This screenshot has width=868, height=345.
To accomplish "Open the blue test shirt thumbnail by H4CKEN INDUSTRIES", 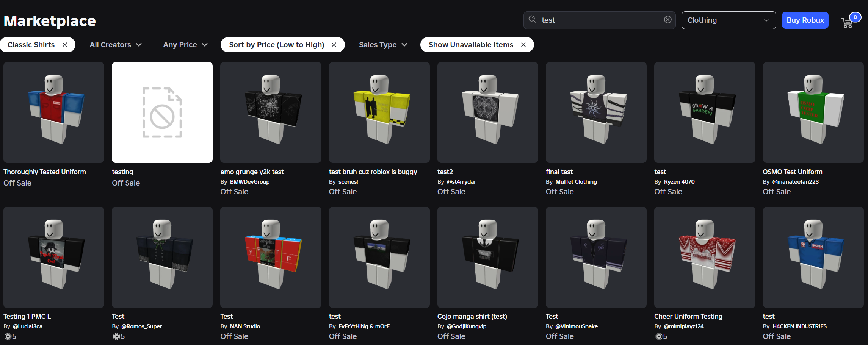I will tap(813, 257).
